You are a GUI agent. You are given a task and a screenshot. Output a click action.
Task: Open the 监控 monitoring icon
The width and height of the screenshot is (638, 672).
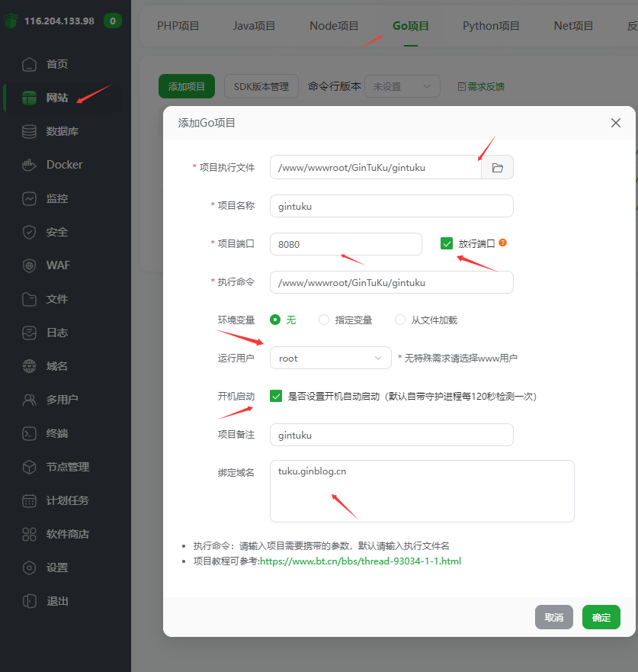29,198
